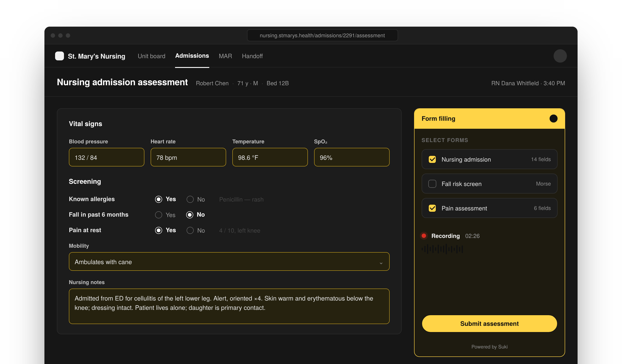Click the Heart rate field
The width and height of the screenshot is (622, 364).
click(x=188, y=157)
